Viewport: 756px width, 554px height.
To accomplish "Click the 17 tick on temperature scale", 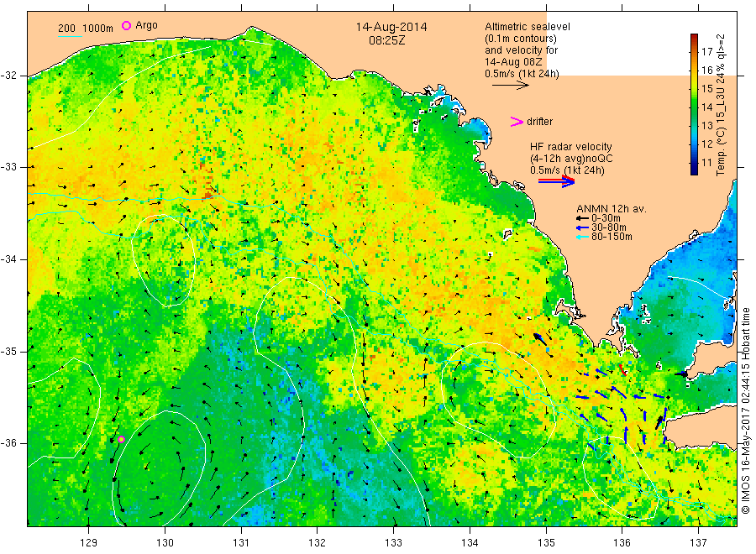I will [706, 51].
